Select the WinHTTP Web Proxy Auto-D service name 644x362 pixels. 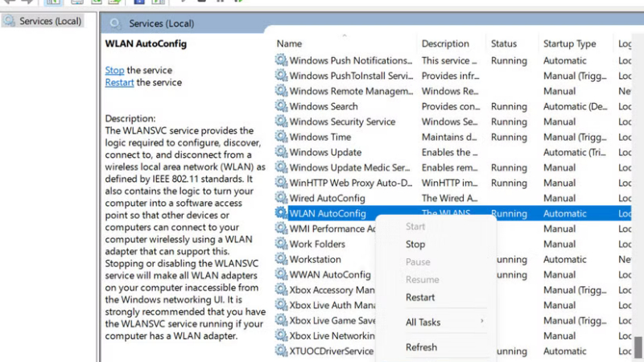point(351,183)
